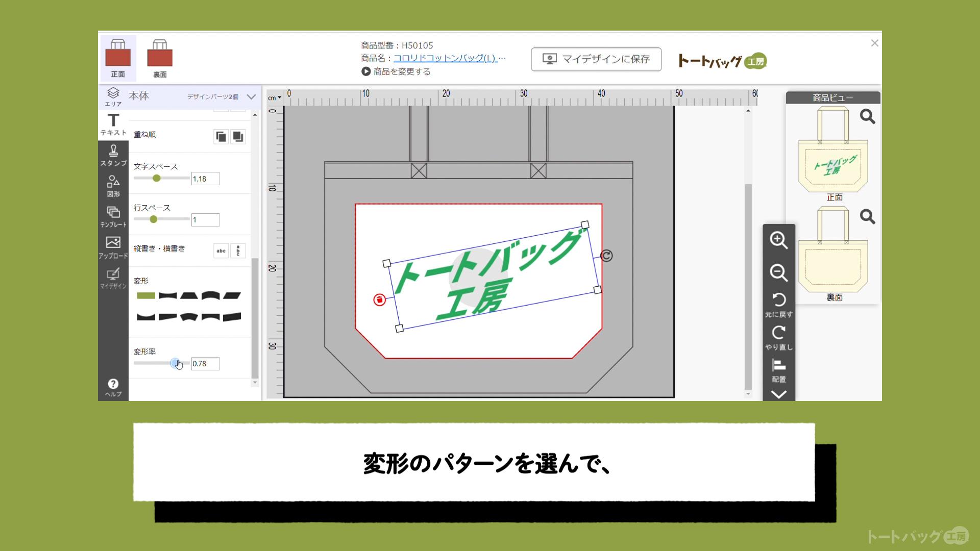Open the コロリドコットンバッグ(L) product link

[x=445, y=58]
